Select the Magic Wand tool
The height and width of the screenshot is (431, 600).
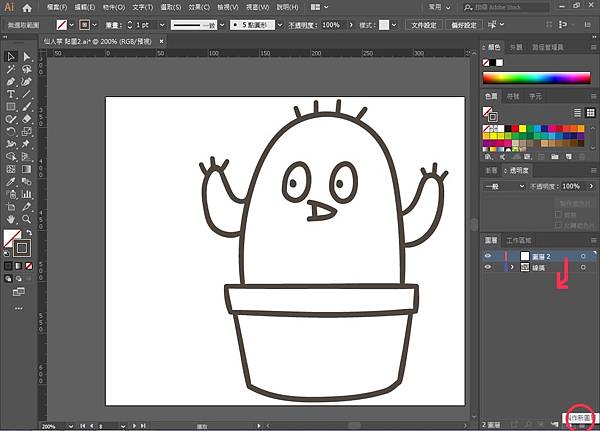[11, 69]
